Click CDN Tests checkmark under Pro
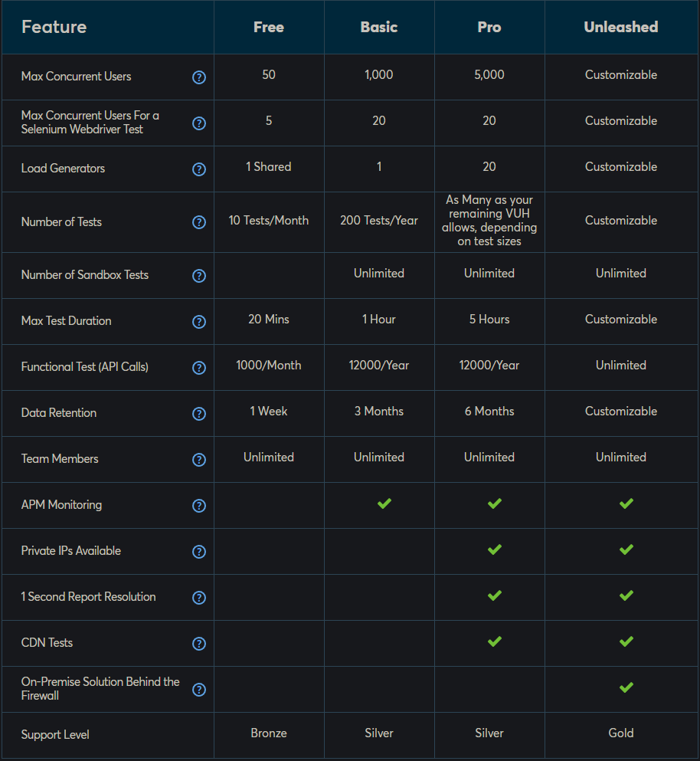Image resolution: width=700 pixels, height=761 pixels. [494, 641]
